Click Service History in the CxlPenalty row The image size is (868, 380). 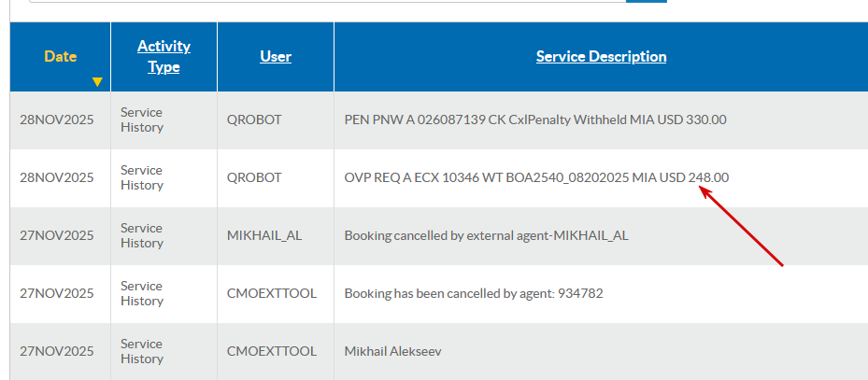click(141, 120)
